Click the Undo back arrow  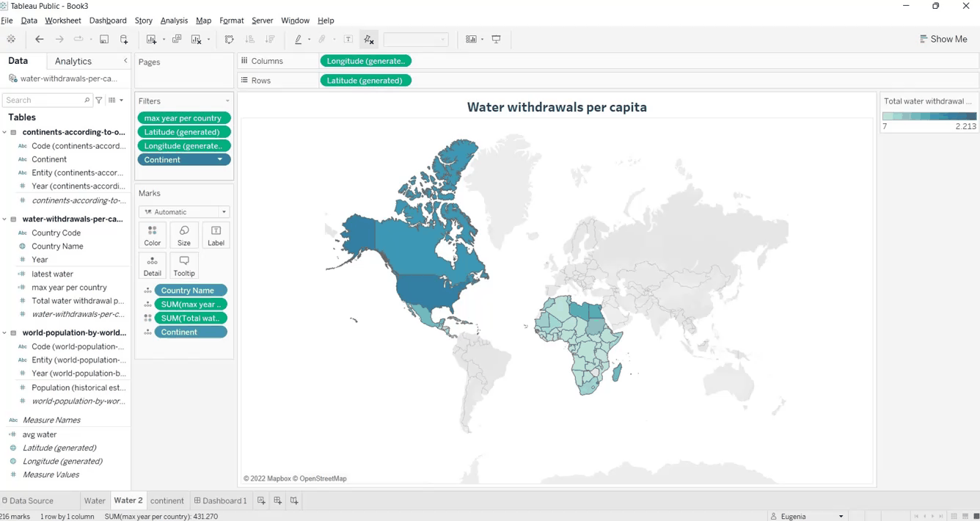[x=40, y=40]
